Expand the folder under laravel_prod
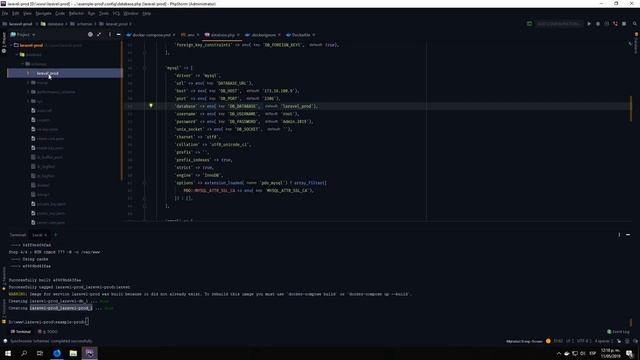640x360 pixels. pyautogui.click(x=28, y=83)
